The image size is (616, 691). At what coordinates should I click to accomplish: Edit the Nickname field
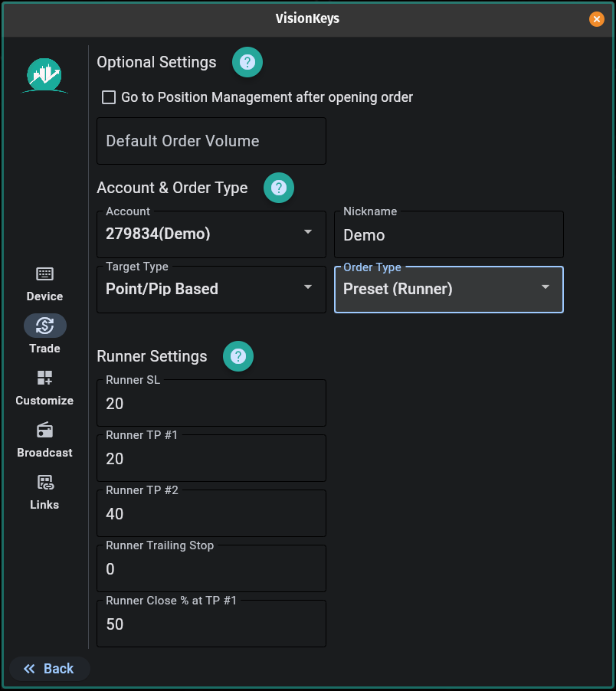pos(448,234)
